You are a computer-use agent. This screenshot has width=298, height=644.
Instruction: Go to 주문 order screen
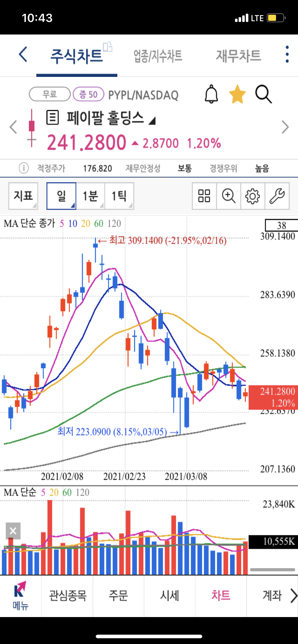118,596
